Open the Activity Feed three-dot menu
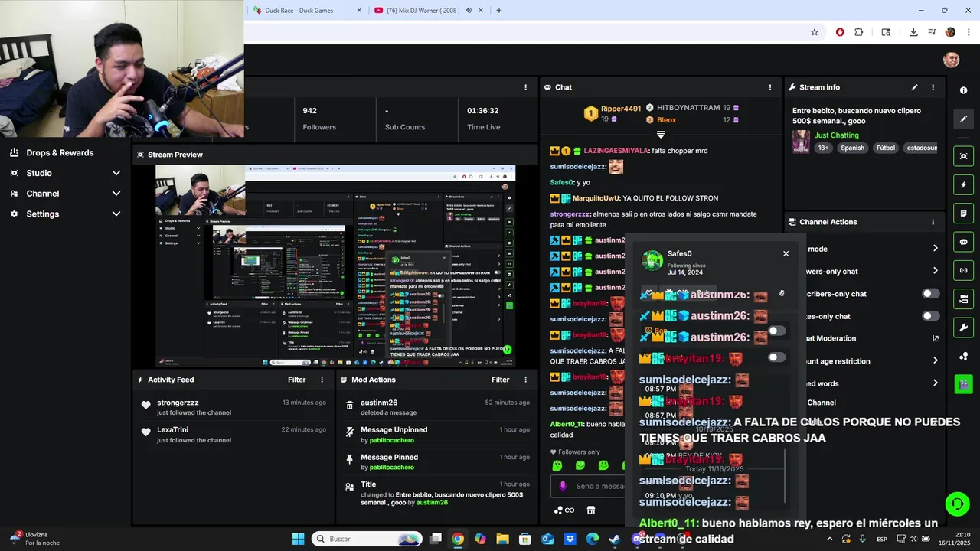This screenshot has height=551, width=980. 322,380
